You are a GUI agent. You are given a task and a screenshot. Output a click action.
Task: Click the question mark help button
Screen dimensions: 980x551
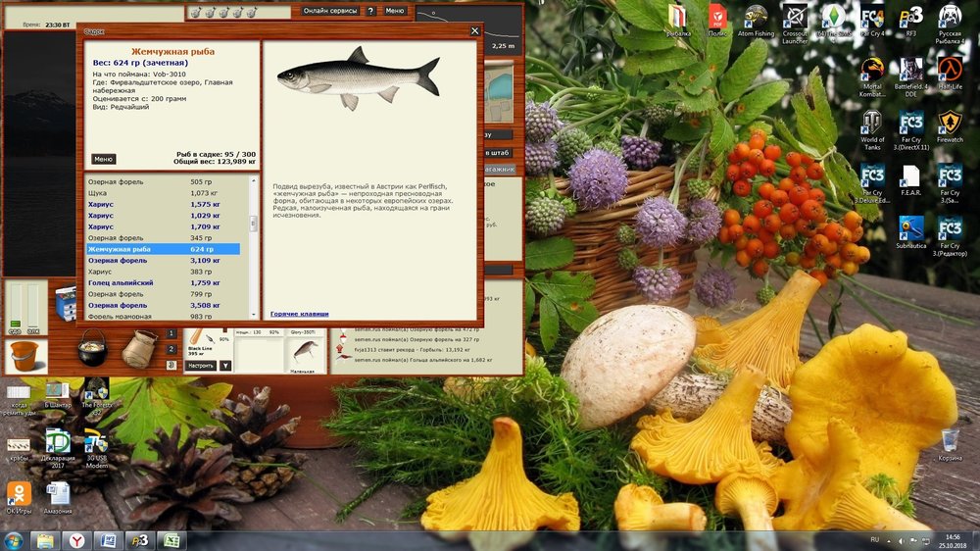tap(370, 11)
